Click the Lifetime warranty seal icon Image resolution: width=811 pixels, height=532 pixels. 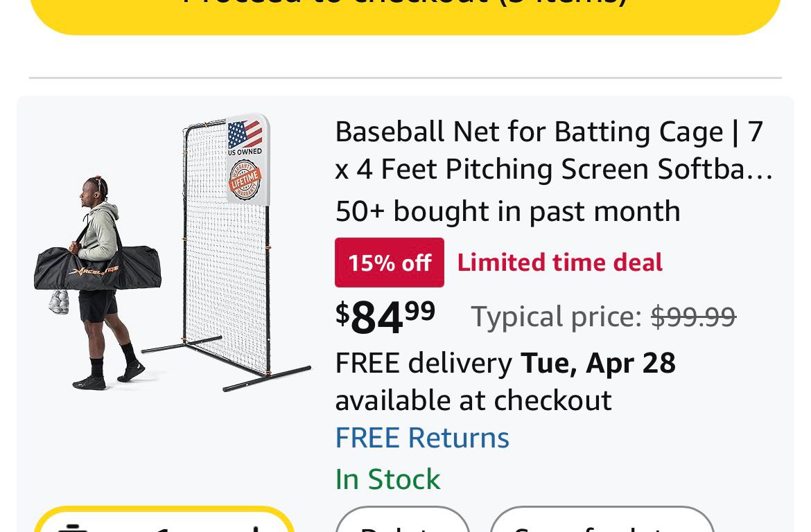[x=245, y=180]
